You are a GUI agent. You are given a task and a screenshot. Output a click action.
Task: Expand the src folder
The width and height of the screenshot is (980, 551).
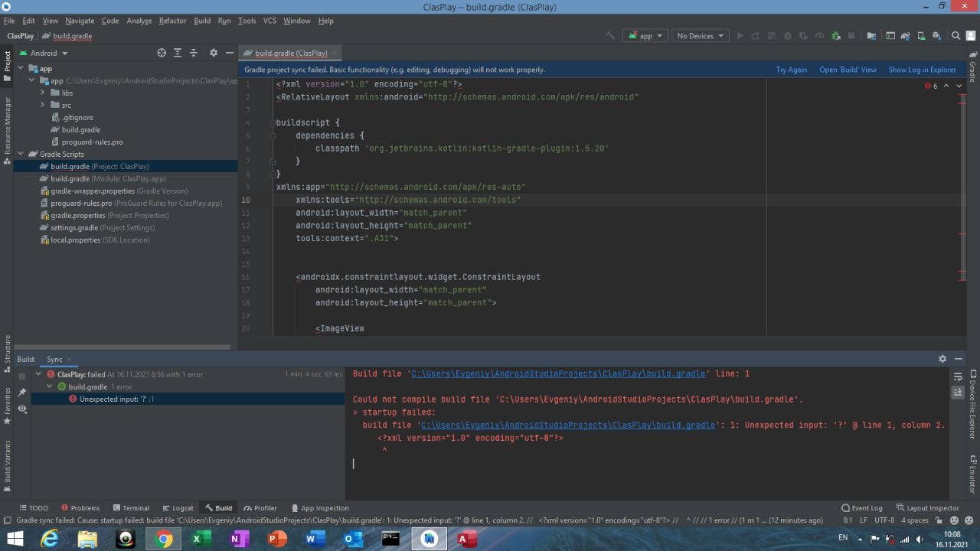[x=43, y=105]
